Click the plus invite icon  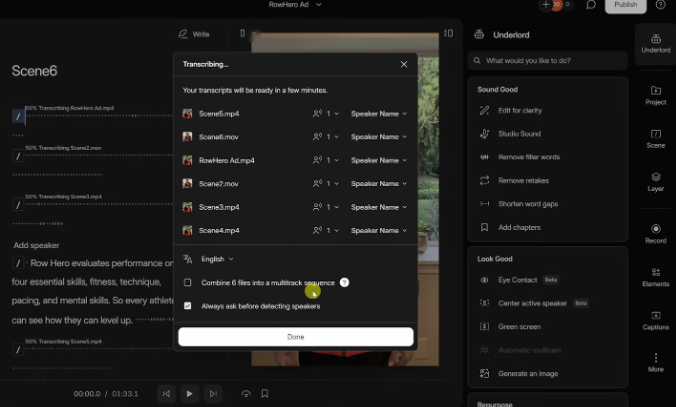(545, 5)
